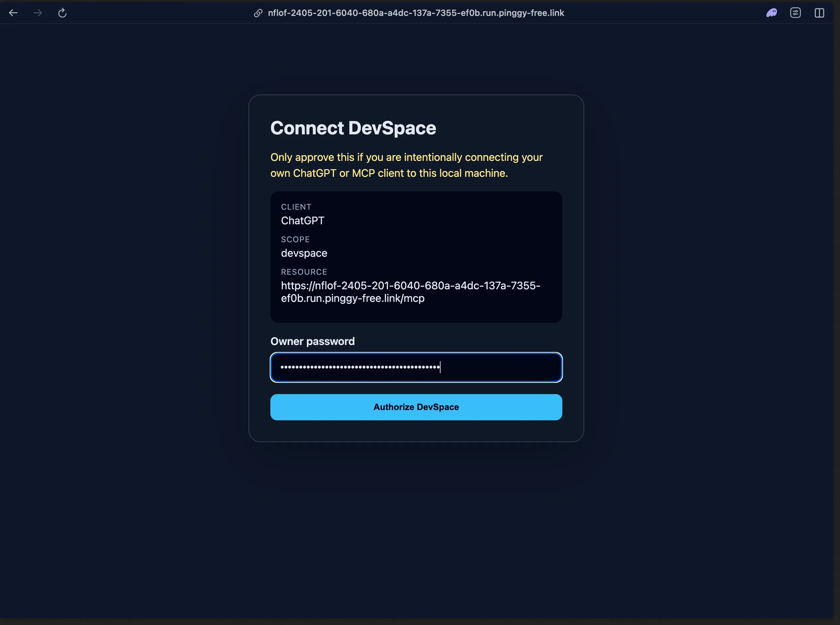
Task: Open the purple ghost extension icon
Action: 772,13
